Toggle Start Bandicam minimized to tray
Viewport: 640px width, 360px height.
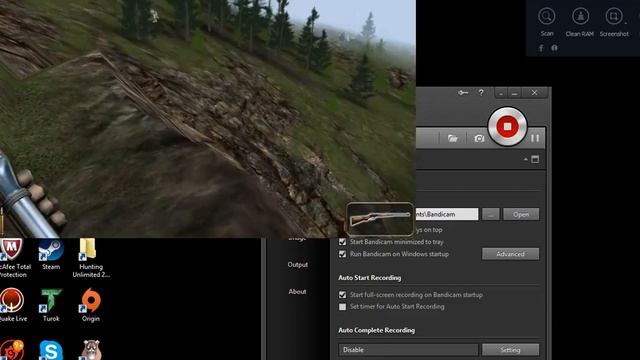(x=342, y=242)
